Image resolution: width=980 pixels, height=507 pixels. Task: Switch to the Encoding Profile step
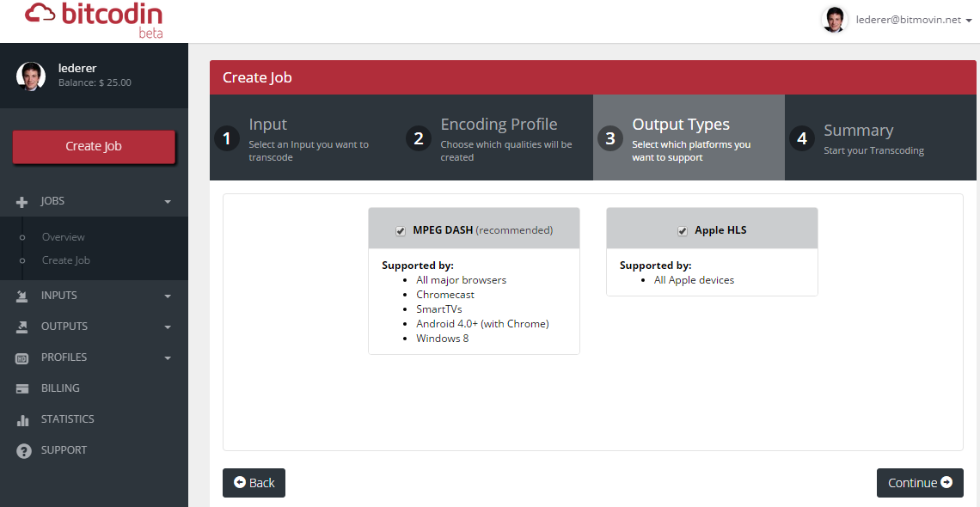click(x=499, y=137)
